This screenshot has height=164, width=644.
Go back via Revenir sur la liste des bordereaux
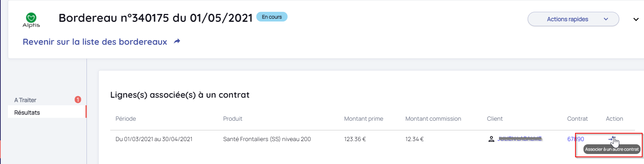point(95,42)
